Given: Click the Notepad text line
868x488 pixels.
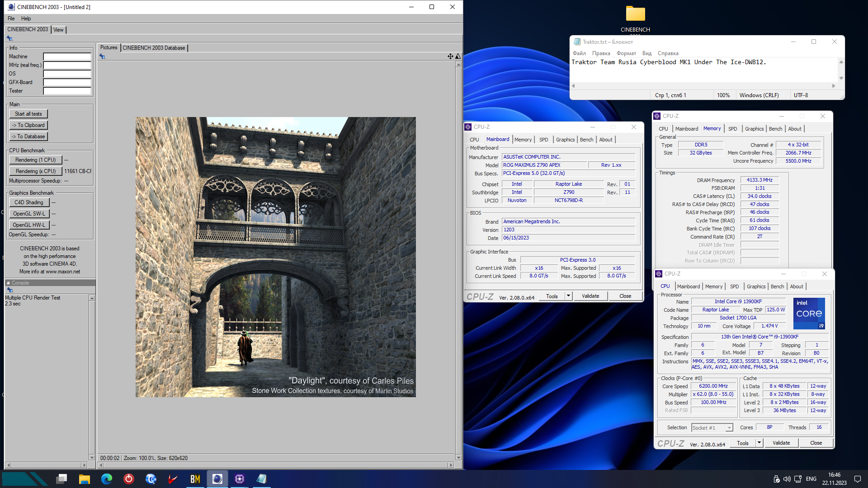Looking at the screenshot, I should pos(669,62).
